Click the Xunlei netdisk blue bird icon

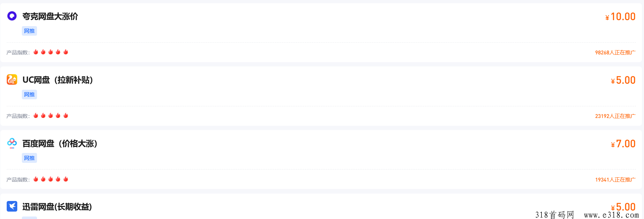click(12, 206)
